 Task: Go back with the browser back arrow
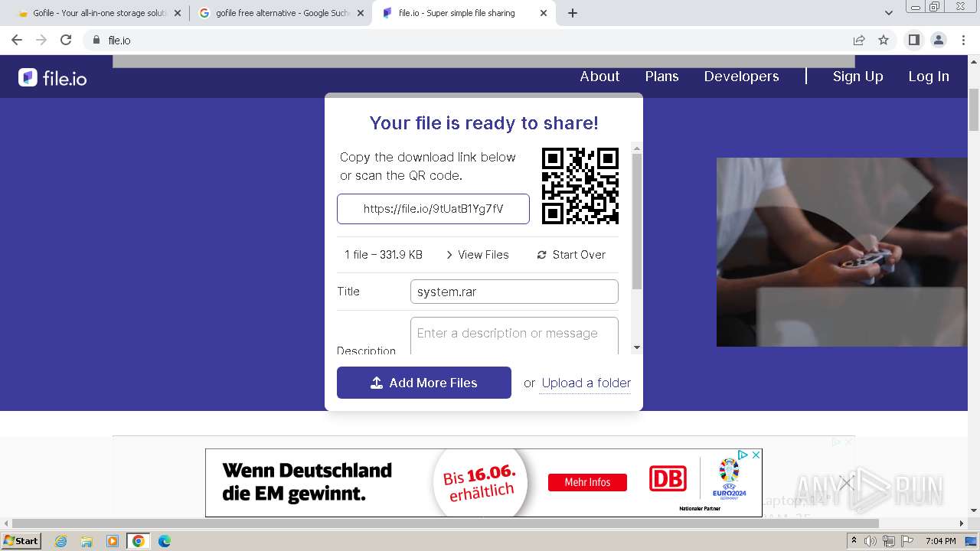click(17, 40)
